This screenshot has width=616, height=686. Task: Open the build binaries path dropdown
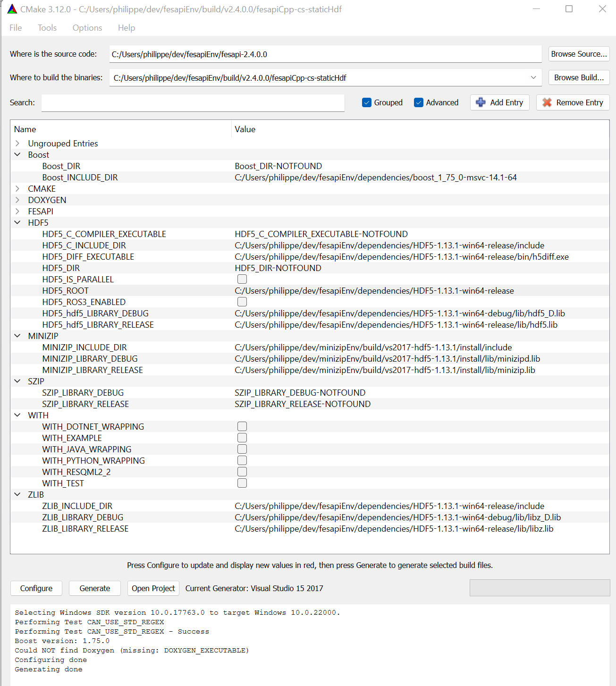[x=533, y=77]
